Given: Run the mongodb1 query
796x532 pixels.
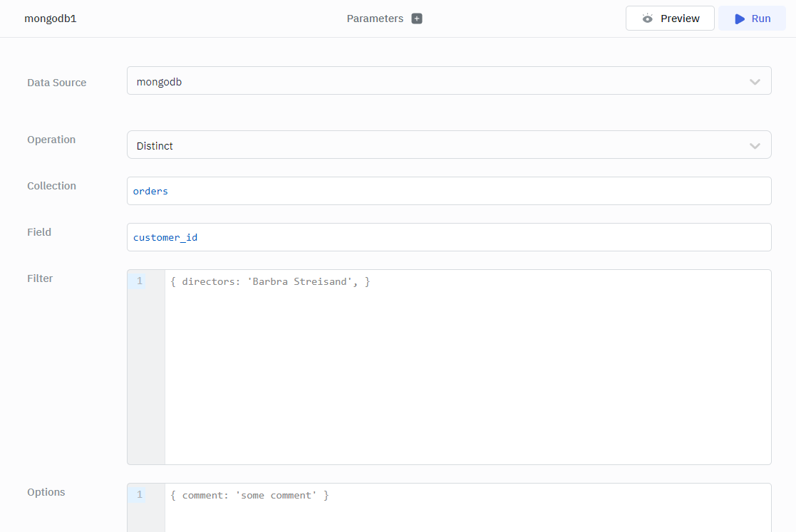Looking at the screenshot, I should [x=752, y=19].
